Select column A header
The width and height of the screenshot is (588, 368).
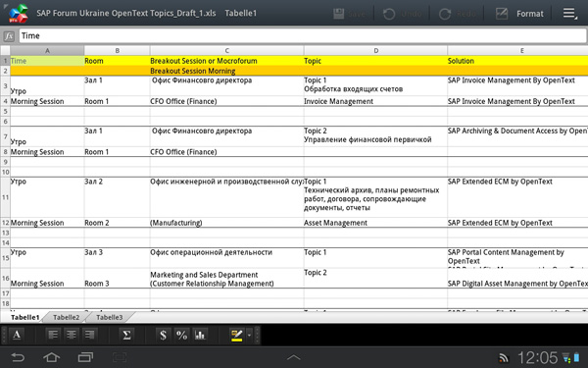click(x=47, y=50)
